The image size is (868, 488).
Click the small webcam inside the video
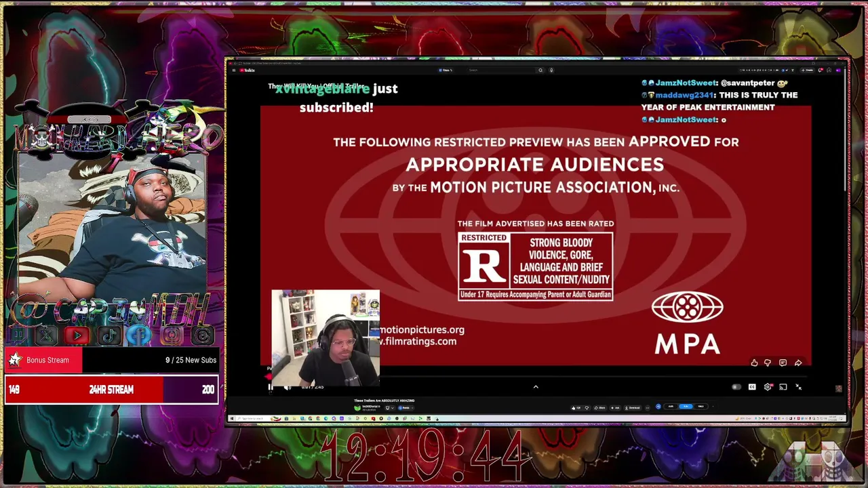(325, 338)
